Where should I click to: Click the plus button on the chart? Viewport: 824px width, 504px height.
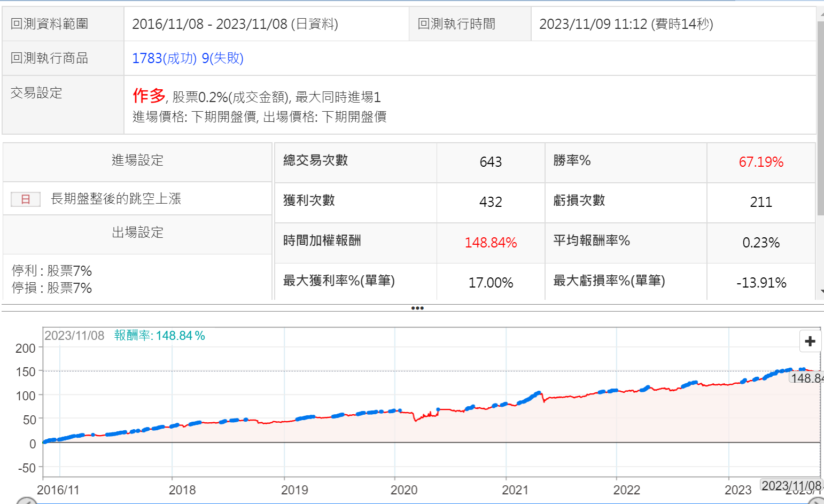pos(810,341)
